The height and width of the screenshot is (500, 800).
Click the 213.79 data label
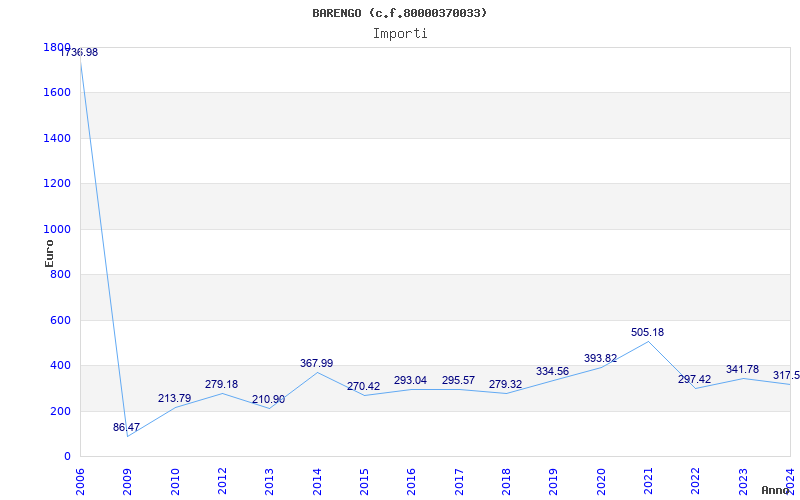pos(174,398)
